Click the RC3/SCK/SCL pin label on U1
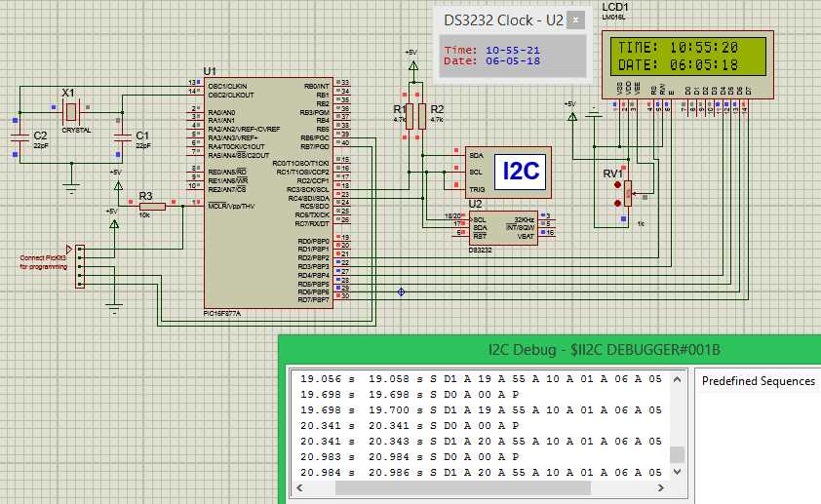The image size is (821, 504). (308, 189)
